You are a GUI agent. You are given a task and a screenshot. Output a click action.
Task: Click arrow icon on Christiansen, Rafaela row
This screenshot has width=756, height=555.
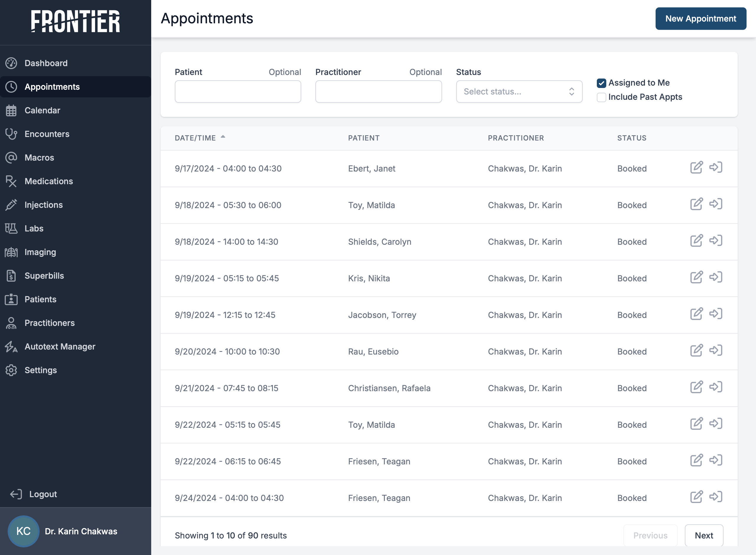[716, 387]
